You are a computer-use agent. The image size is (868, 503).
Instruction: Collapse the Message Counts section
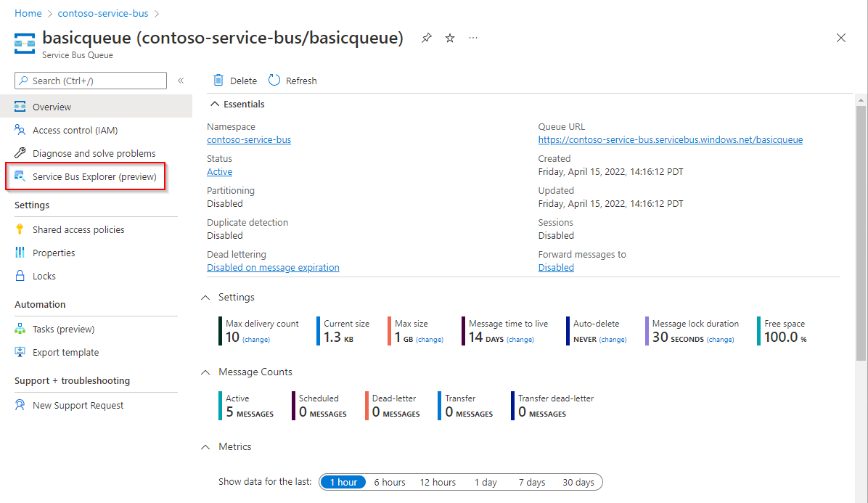pyautogui.click(x=205, y=372)
